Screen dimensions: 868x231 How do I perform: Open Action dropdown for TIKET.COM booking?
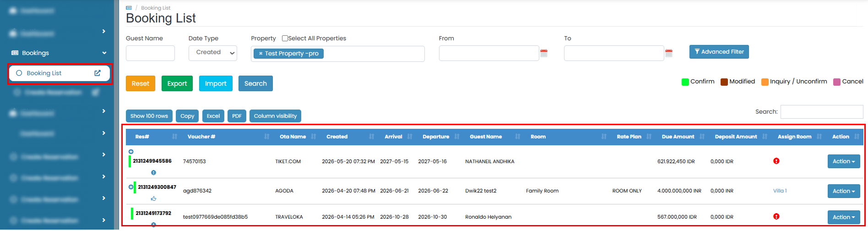tap(844, 161)
